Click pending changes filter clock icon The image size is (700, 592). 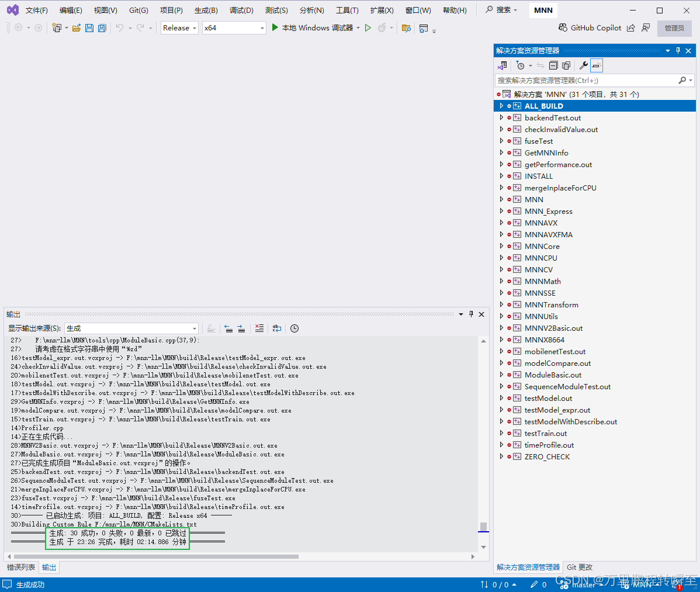pos(521,65)
